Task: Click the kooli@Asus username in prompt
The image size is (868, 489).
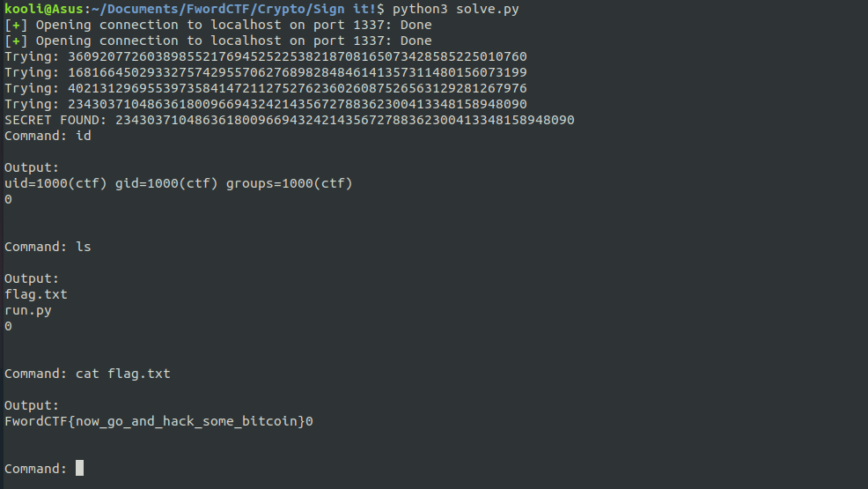Action: pos(44,9)
